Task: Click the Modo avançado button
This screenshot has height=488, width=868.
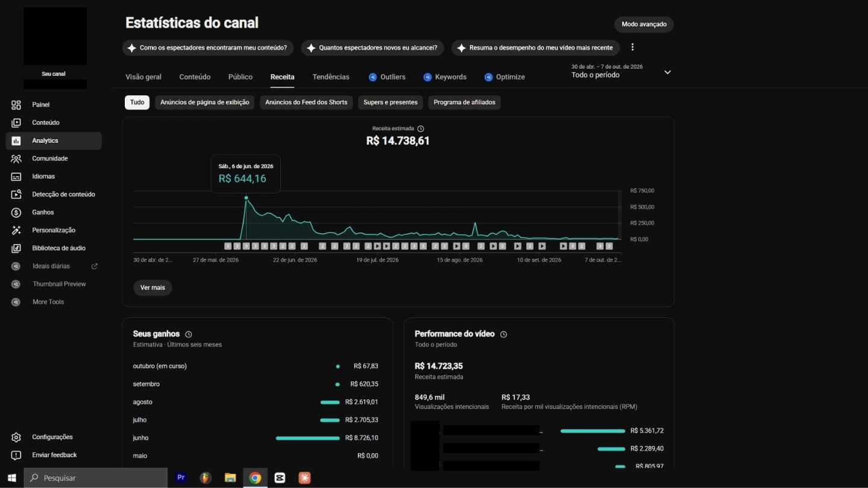Action: [x=644, y=24]
